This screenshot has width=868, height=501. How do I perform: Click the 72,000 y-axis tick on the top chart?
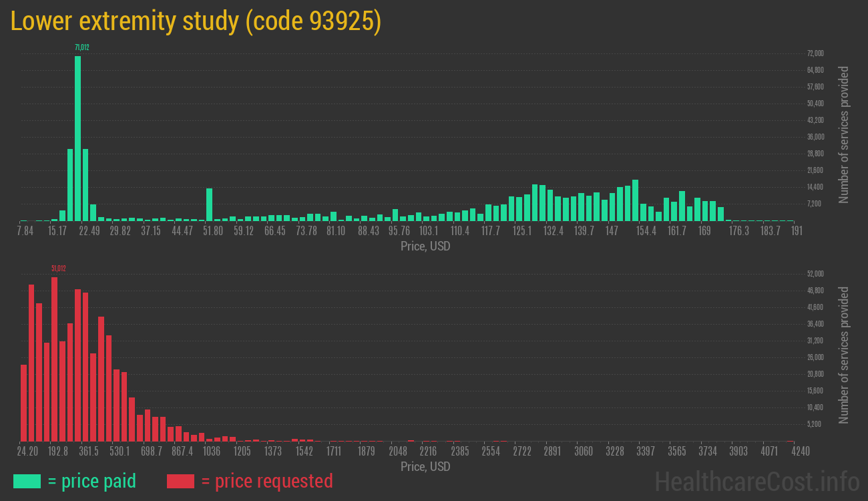coord(815,53)
